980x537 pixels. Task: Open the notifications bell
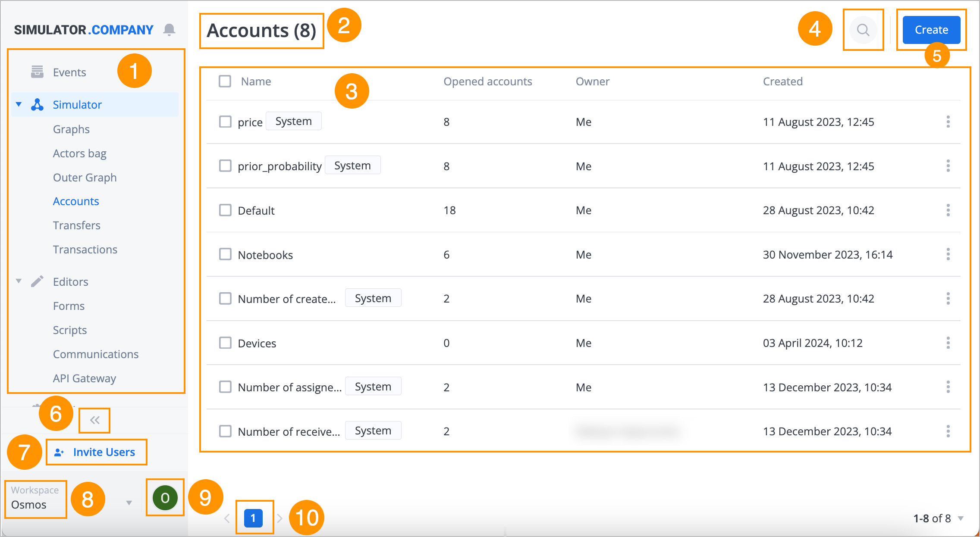(x=169, y=30)
